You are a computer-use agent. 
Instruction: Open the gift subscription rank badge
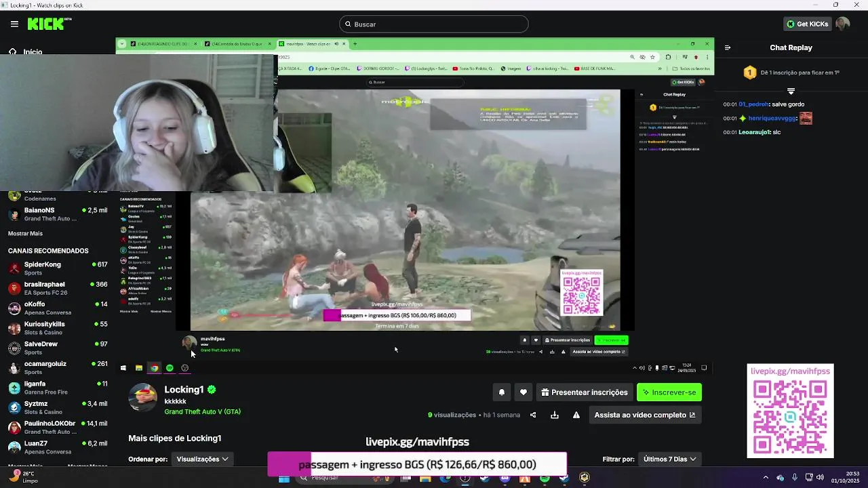(x=750, y=73)
